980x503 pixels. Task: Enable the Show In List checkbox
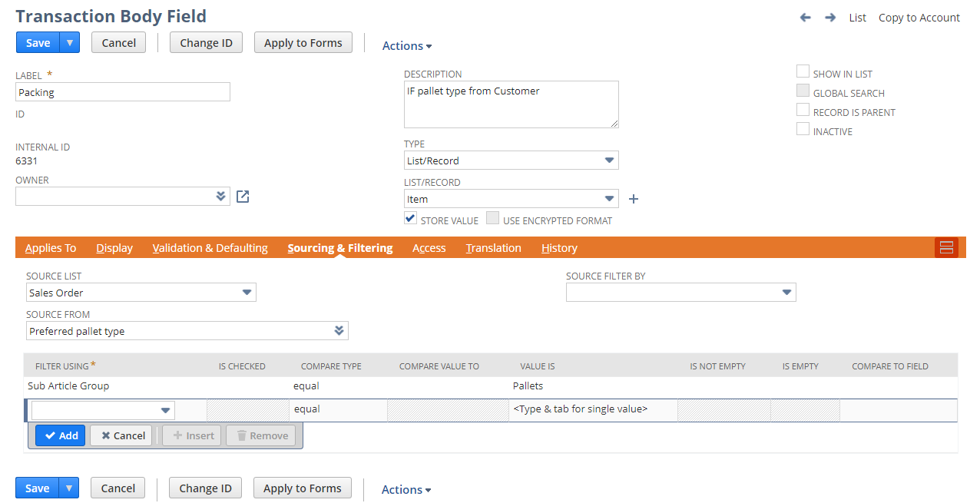[x=803, y=71]
